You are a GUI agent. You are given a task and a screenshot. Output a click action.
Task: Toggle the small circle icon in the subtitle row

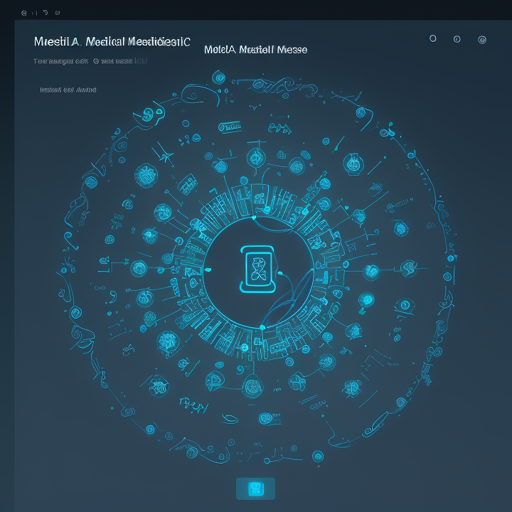(96, 61)
